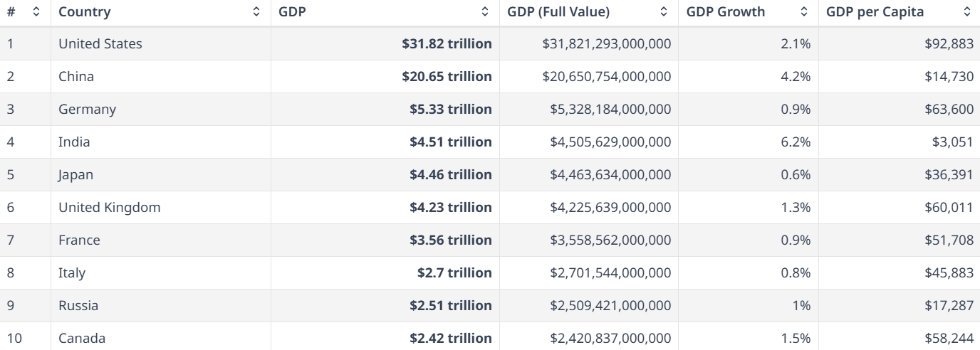Click sort arrows beside GDP per Capita
980x350 pixels.
966,12
